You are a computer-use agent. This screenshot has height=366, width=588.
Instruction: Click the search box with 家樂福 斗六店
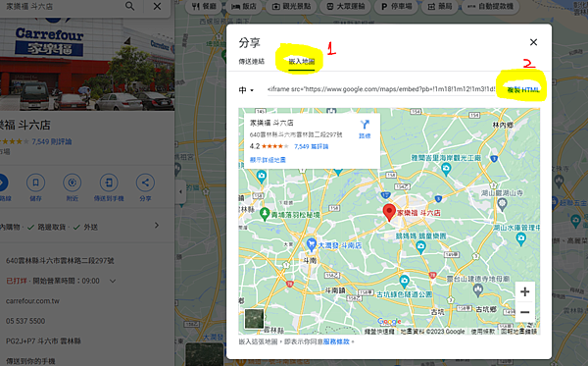tap(62, 7)
